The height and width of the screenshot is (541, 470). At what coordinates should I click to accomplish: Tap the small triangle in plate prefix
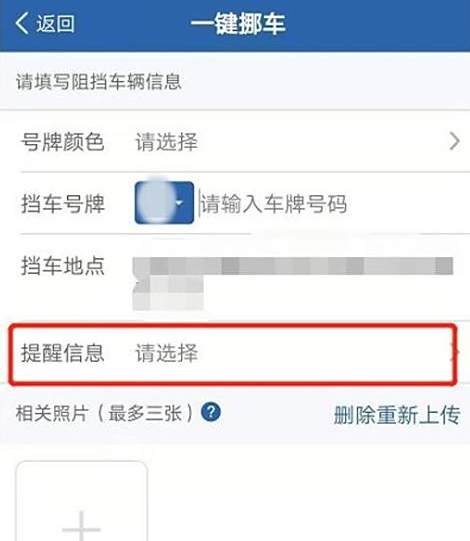point(179,203)
